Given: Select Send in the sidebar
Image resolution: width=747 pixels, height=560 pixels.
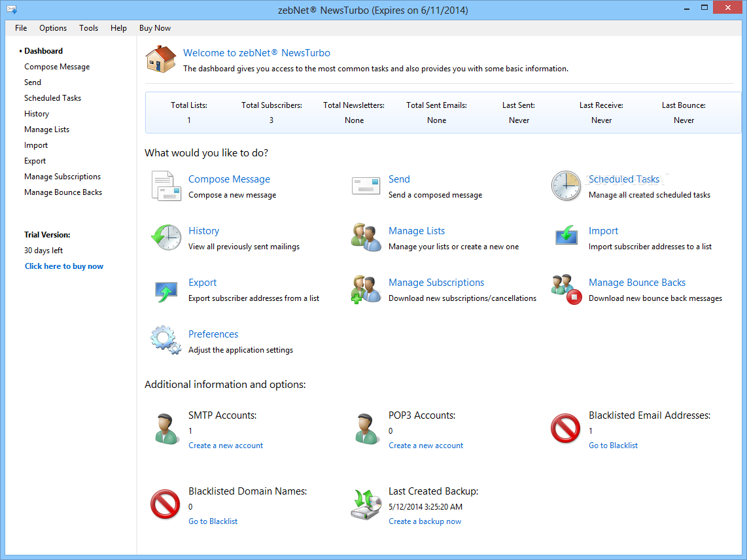Looking at the screenshot, I should pyautogui.click(x=33, y=82).
